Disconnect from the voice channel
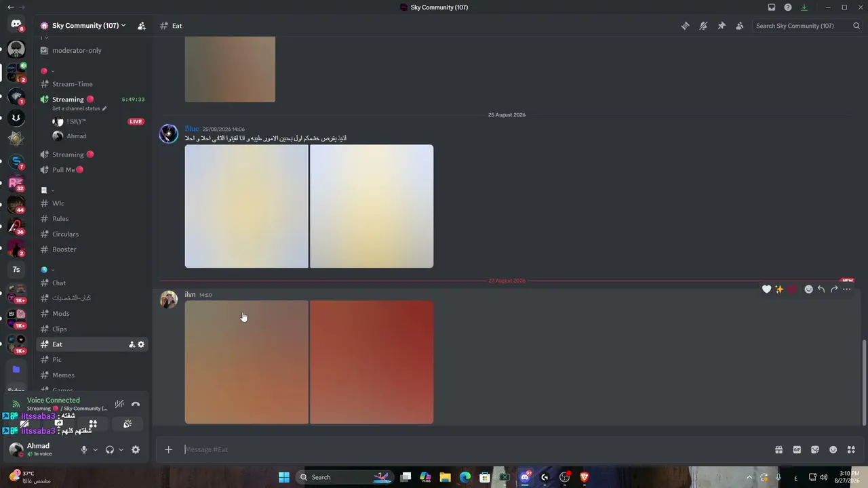This screenshot has width=868, height=488. coord(136,404)
